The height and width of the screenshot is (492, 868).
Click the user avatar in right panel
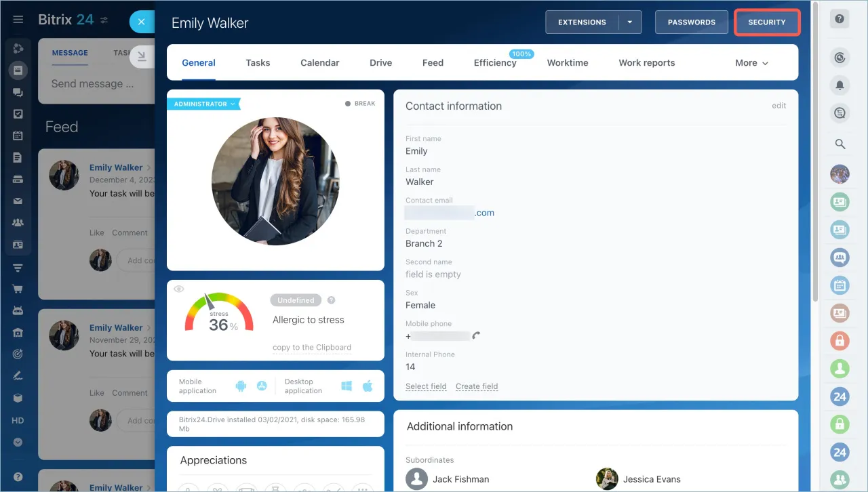point(840,174)
